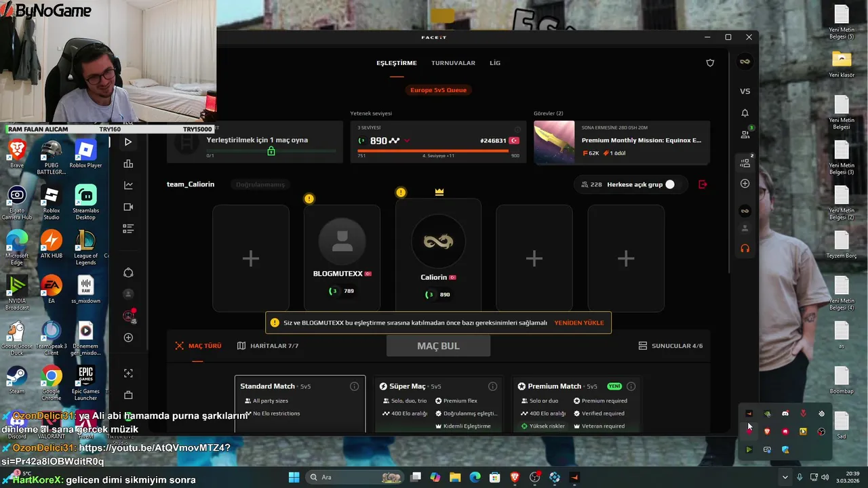This screenshot has width=868, height=488.
Task: Open Brave browser in the taskbar
Action: (515, 477)
